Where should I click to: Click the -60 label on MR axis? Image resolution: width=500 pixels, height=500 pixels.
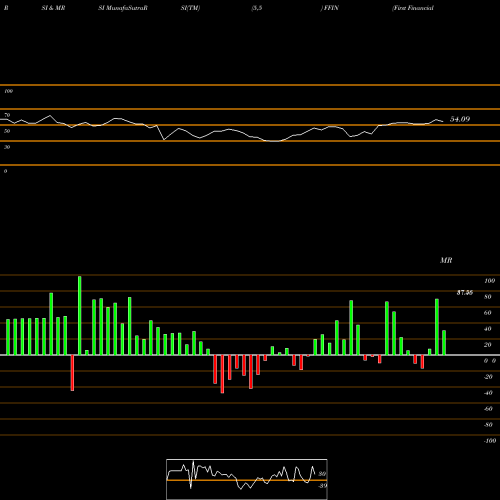pyautogui.click(x=488, y=409)
